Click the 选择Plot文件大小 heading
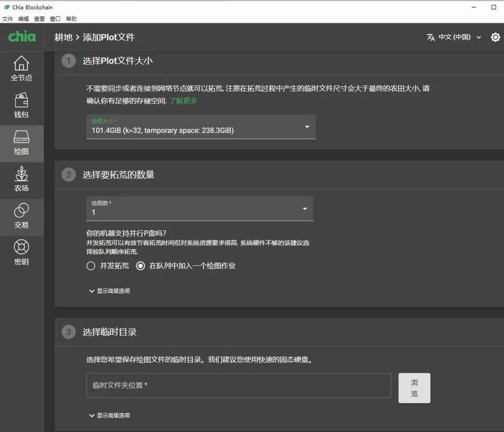The image size is (504, 432). [118, 61]
